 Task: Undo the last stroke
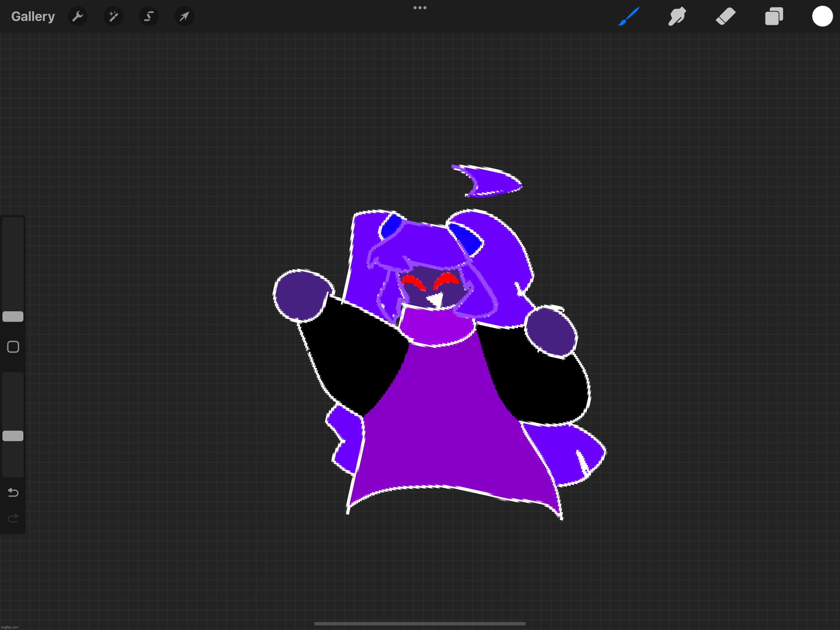(x=13, y=492)
